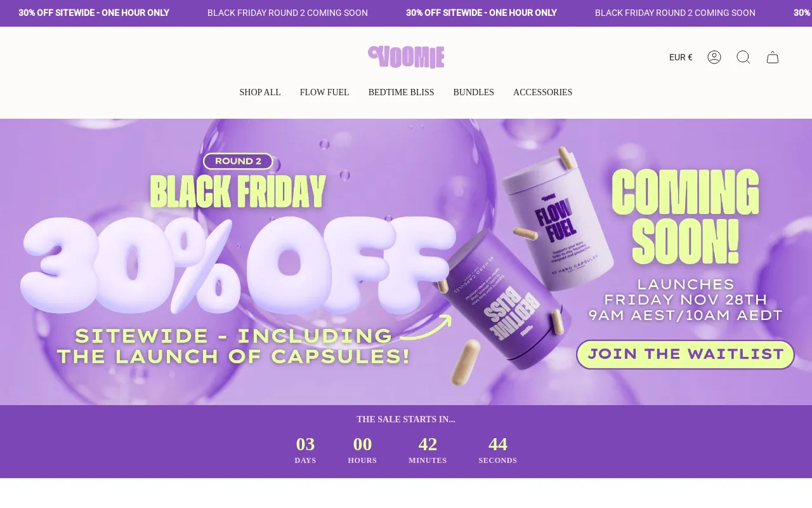Go to BEDTIME BLISS in navigation
The image size is (812, 508).
tap(401, 92)
